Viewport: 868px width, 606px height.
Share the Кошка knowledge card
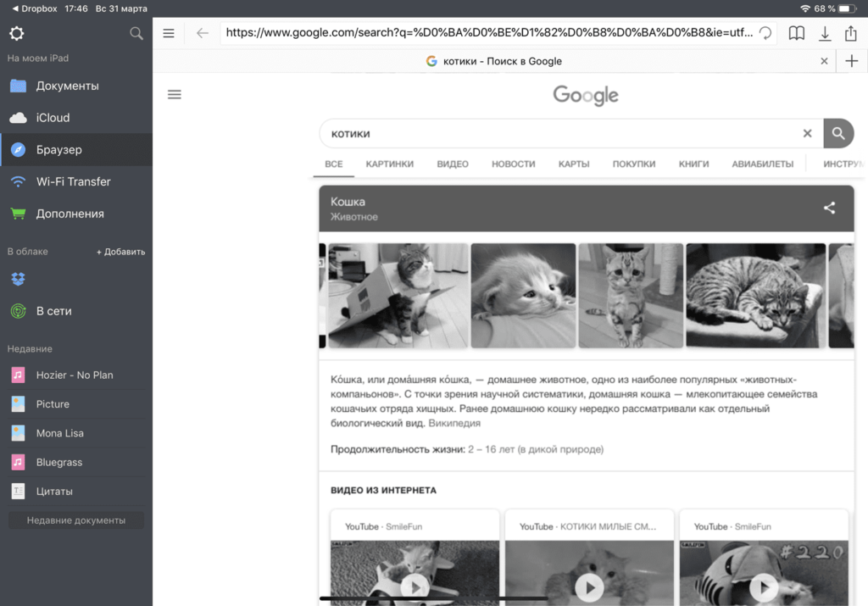(x=829, y=208)
